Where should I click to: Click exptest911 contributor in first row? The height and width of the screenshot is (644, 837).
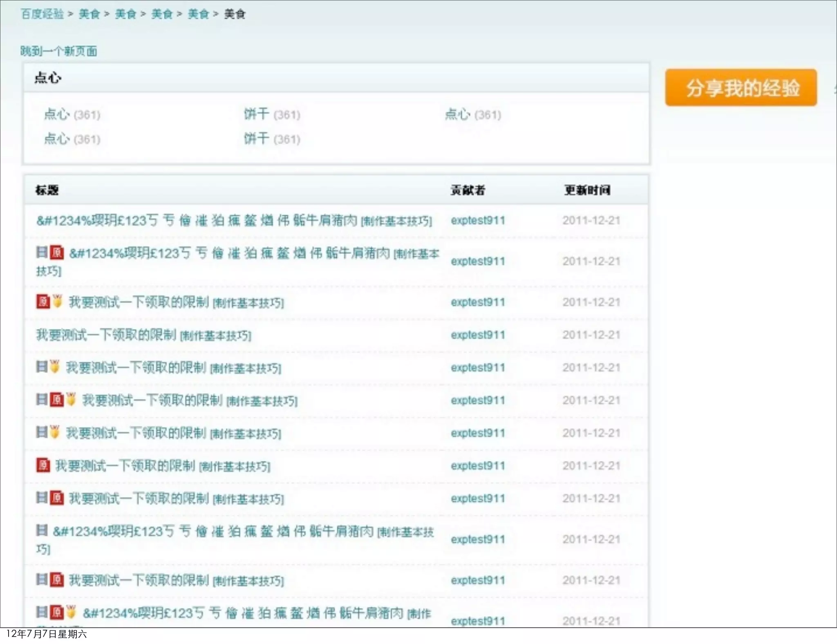click(x=478, y=220)
